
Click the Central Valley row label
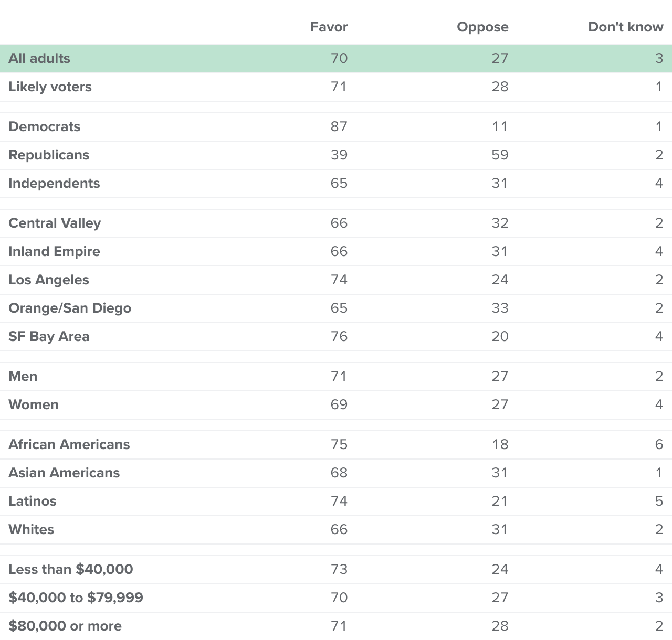tap(55, 223)
